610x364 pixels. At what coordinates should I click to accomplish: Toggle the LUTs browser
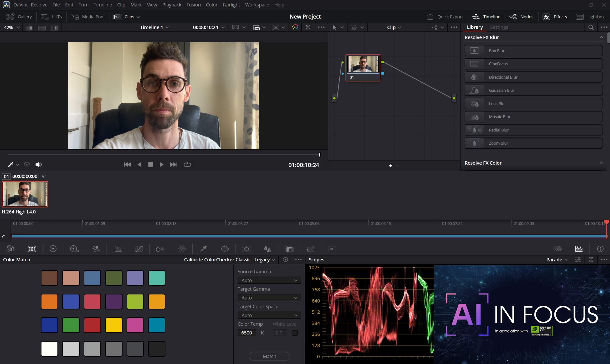[x=51, y=17]
